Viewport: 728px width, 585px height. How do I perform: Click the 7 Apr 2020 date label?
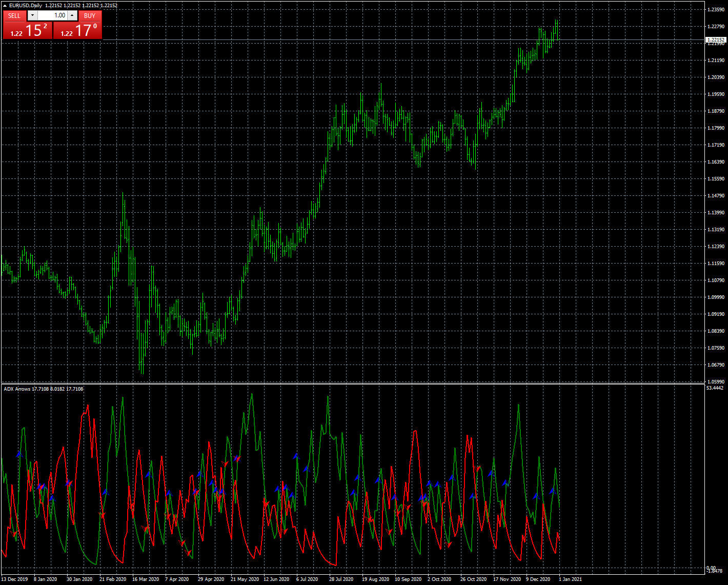tap(177, 579)
